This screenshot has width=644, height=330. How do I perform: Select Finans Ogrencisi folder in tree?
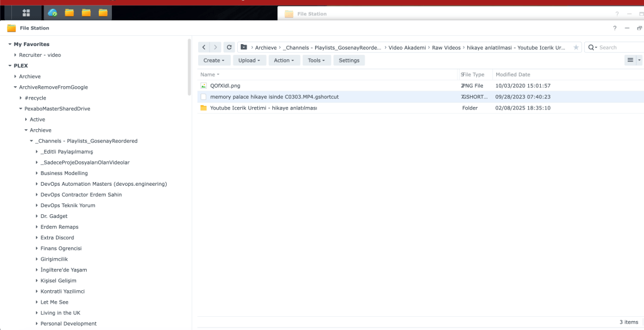pos(61,248)
